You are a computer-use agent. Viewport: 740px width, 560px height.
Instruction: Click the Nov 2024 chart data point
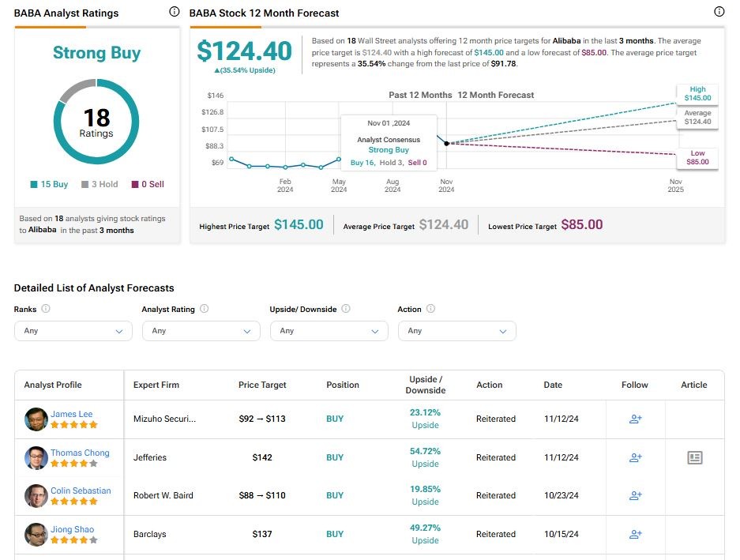pos(446,144)
